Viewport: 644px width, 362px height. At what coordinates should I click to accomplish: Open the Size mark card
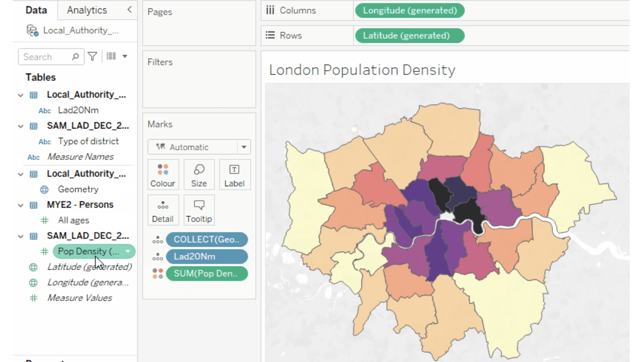[199, 175]
